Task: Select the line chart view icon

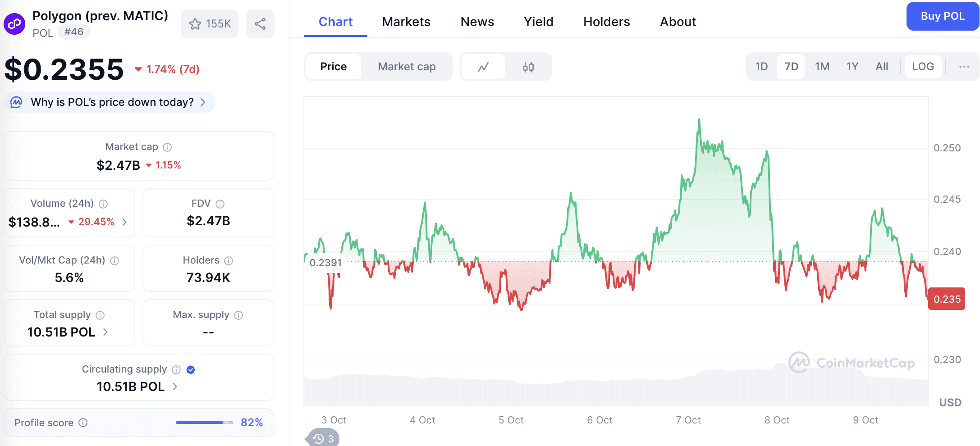Action: [483, 67]
